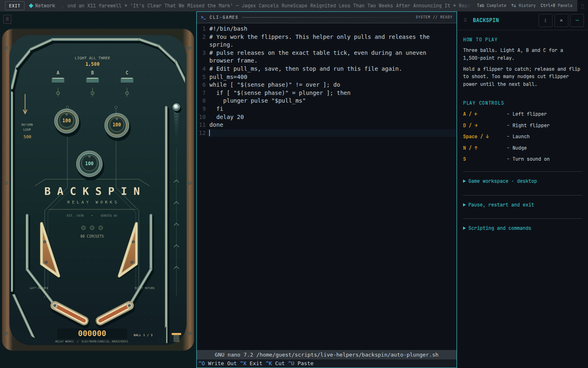Click the Tab Complete hint in top bar
Viewport: 588px width, 368px height.
click(x=492, y=6)
